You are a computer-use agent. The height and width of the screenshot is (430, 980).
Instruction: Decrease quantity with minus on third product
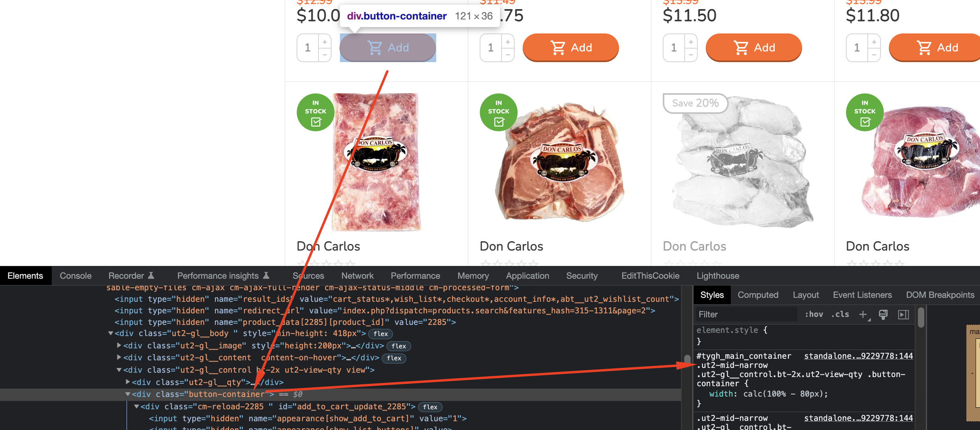tap(691, 55)
